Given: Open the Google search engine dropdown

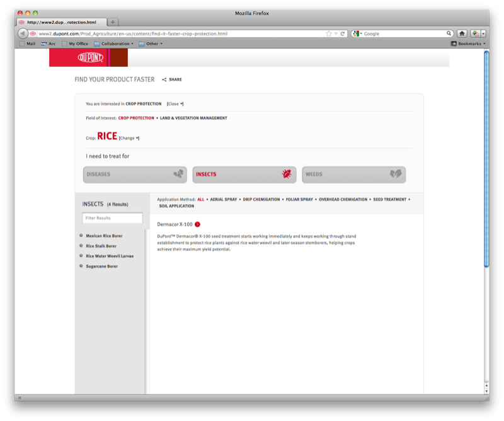Looking at the screenshot, I should [357, 33].
